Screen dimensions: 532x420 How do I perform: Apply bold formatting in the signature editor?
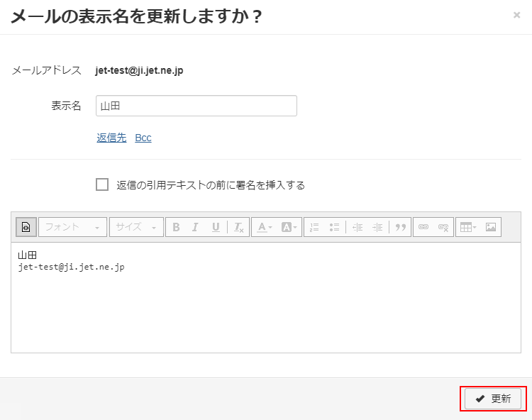[x=176, y=227]
